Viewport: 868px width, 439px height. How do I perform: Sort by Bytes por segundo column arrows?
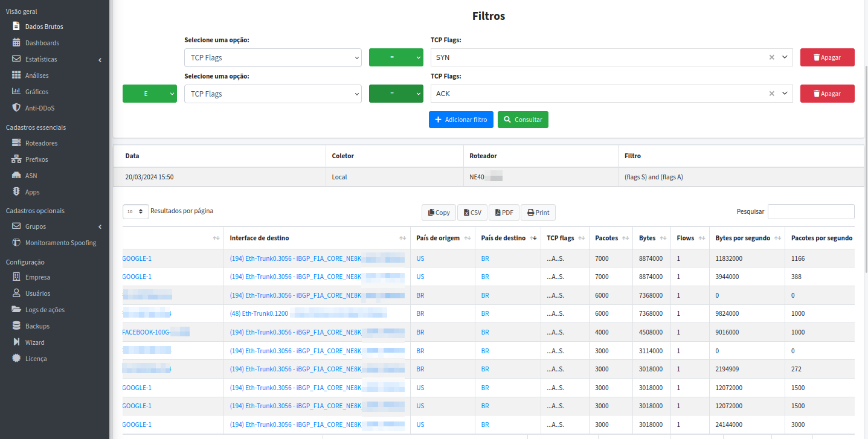(x=778, y=239)
